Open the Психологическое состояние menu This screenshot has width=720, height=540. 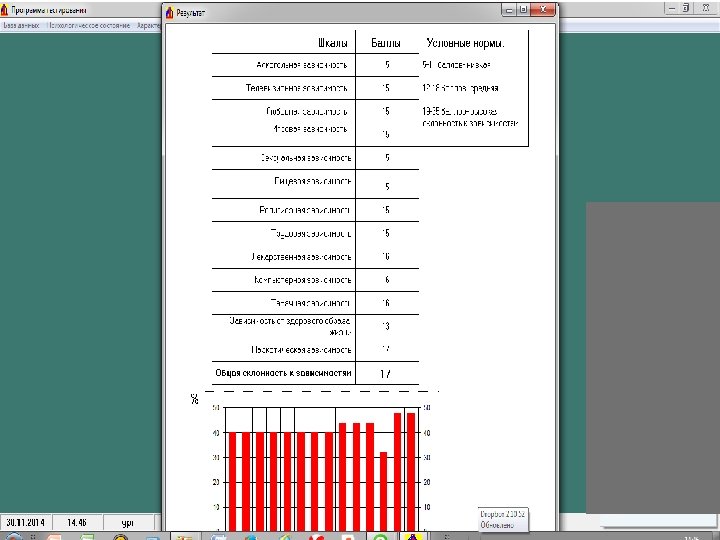pyautogui.click(x=89, y=26)
